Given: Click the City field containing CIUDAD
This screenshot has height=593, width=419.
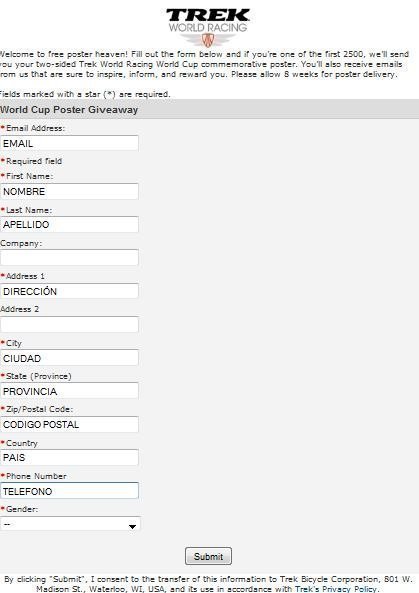Looking at the screenshot, I should point(69,358).
